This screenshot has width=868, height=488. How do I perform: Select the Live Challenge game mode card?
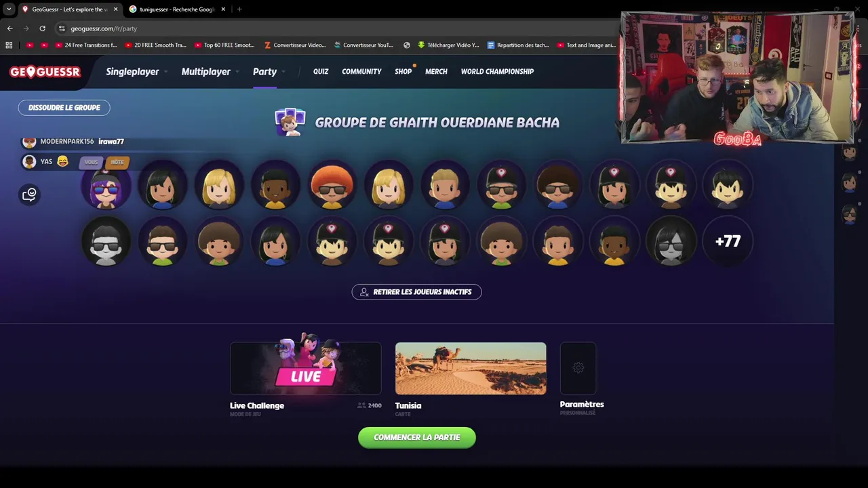click(x=305, y=368)
